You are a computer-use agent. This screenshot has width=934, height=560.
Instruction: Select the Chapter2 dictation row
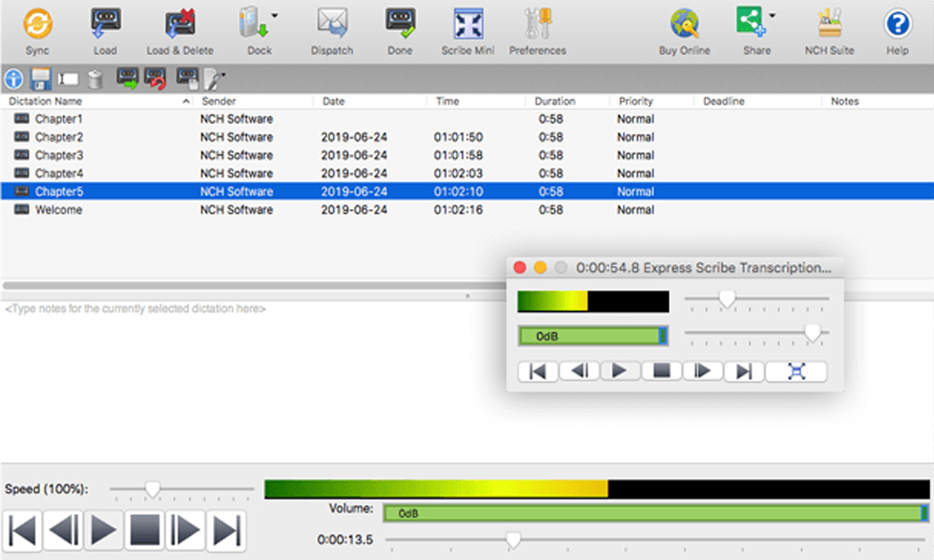coord(467,137)
